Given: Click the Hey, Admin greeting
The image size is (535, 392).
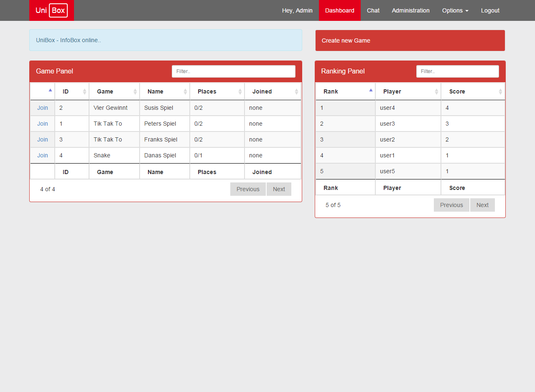Looking at the screenshot, I should 297,10.
